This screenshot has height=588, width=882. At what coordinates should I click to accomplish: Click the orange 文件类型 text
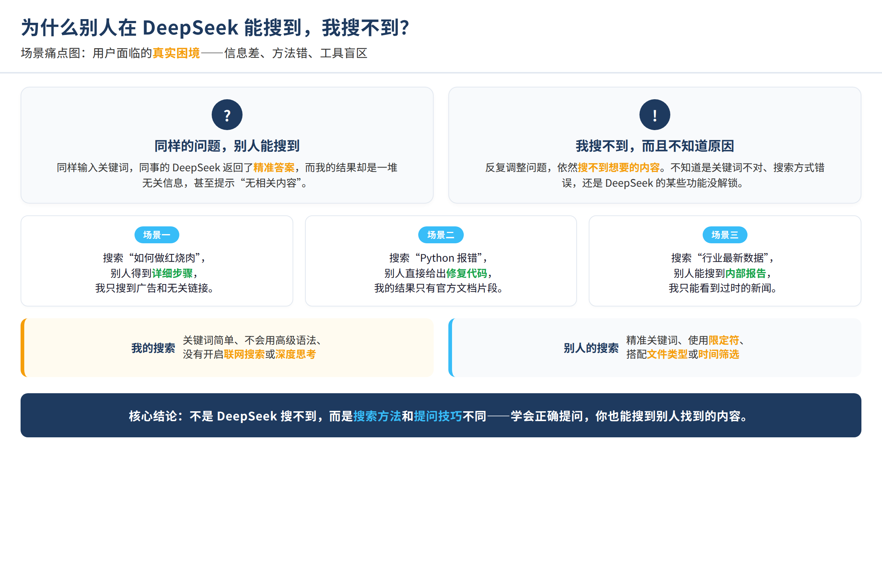tap(667, 354)
